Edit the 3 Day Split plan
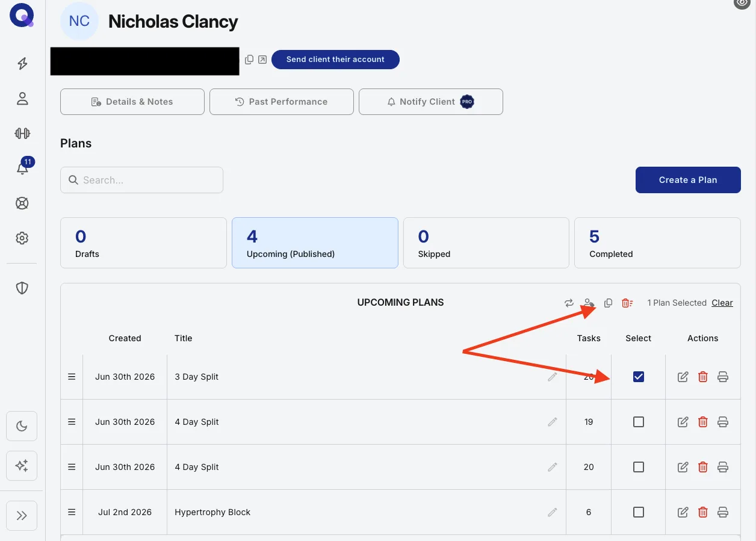756x541 pixels. [x=683, y=377]
